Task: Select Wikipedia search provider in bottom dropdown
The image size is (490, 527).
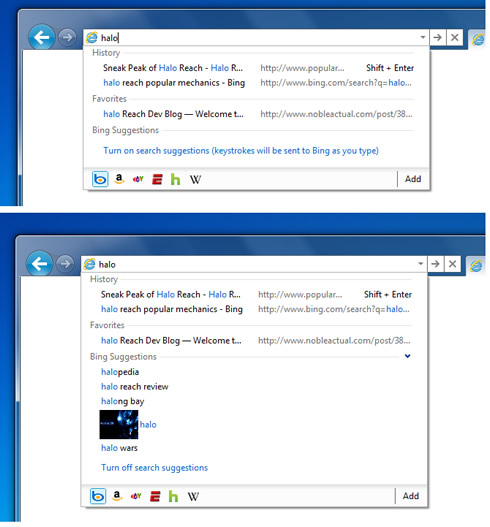Action: click(193, 496)
